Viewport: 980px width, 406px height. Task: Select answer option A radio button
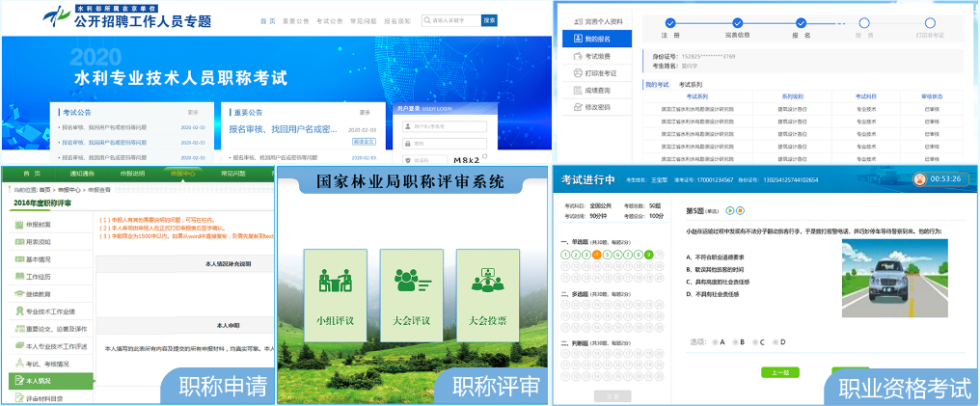point(715,341)
